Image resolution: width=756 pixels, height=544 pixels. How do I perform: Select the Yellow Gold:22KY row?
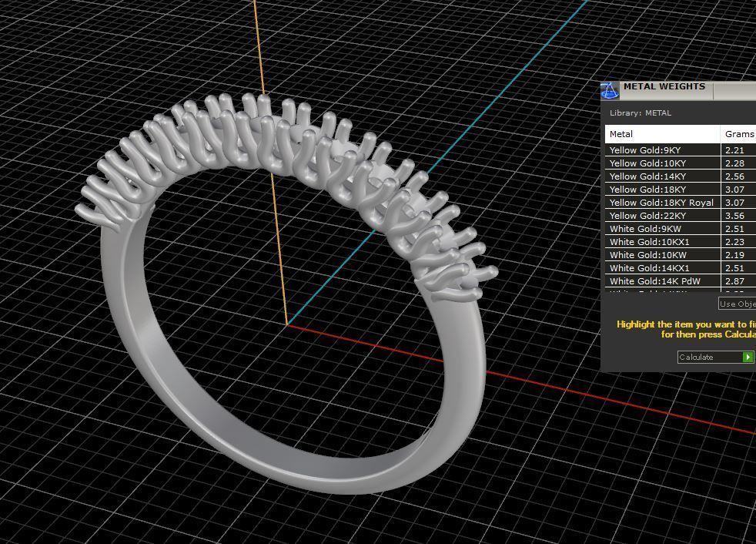pyautogui.click(x=681, y=215)
